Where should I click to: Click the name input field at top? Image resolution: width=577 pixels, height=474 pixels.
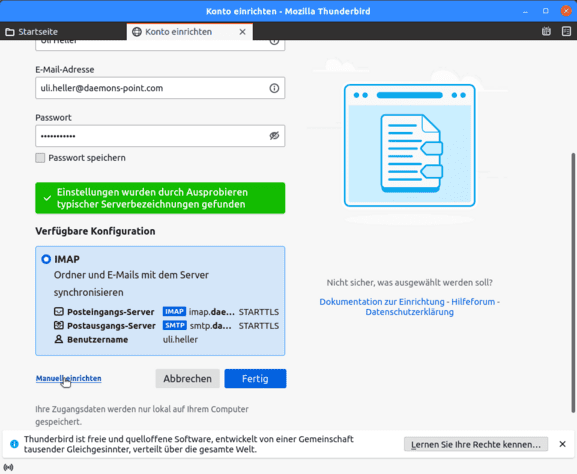tap(160, 45)
